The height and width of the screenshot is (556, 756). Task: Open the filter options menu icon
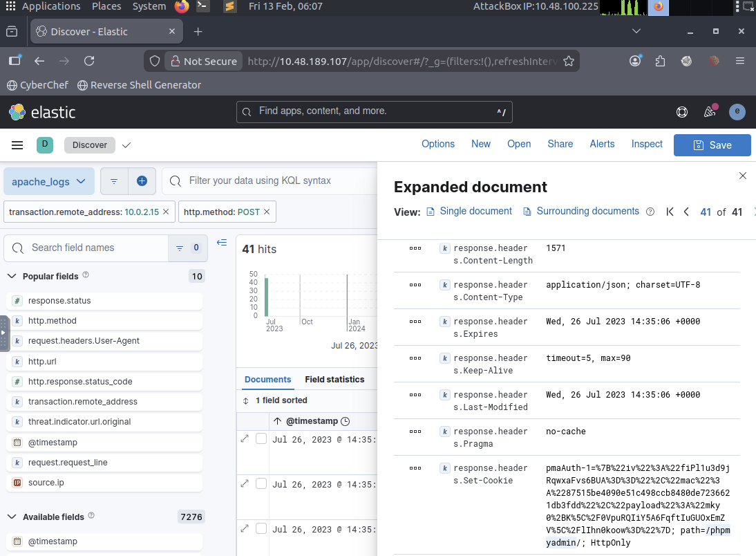click(114, 181)
